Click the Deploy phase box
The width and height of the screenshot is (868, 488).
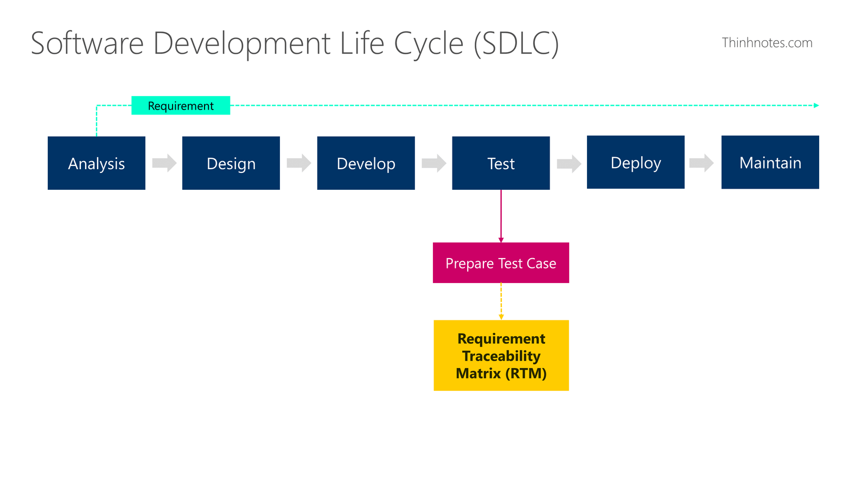click(x=636, y=162)
